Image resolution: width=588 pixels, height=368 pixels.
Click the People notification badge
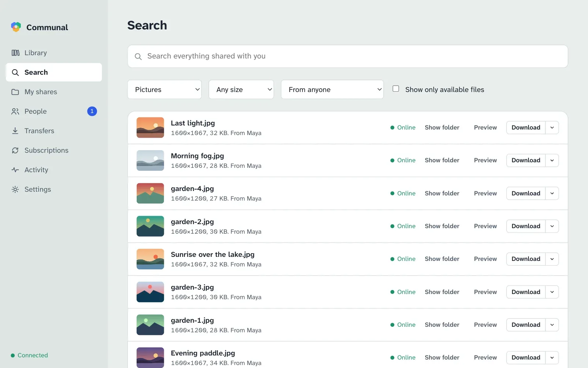92,111
